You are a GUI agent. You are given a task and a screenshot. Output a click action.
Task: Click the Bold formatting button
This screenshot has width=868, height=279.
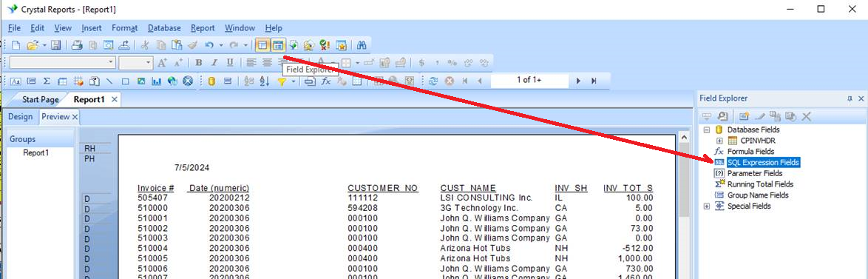pyautogui.click(x=199, y=63)
